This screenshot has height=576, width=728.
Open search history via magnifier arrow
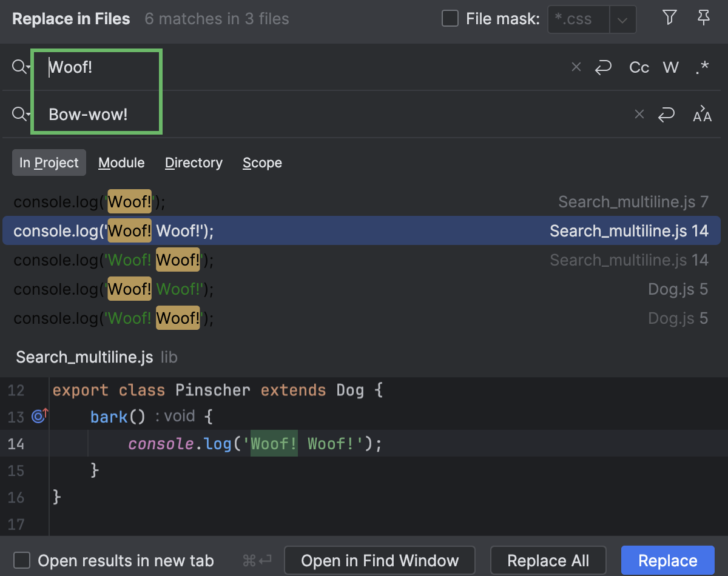click(20, 67)
